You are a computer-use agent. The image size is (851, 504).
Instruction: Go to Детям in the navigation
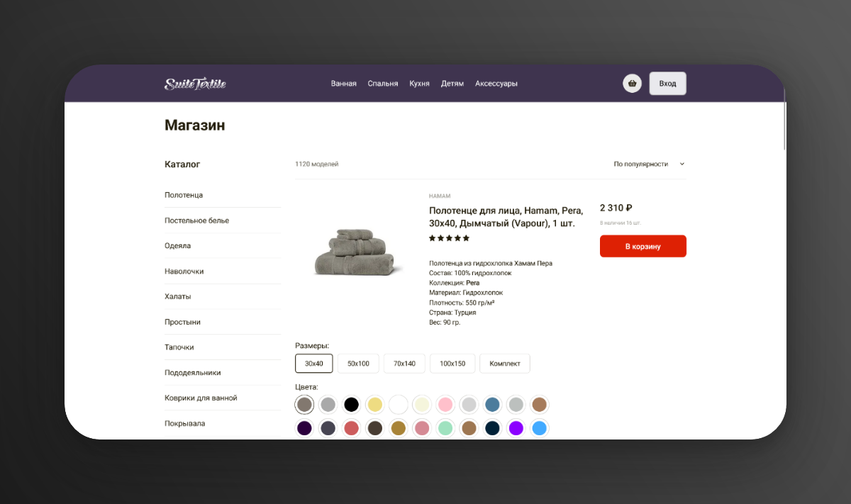pos(452,84)
